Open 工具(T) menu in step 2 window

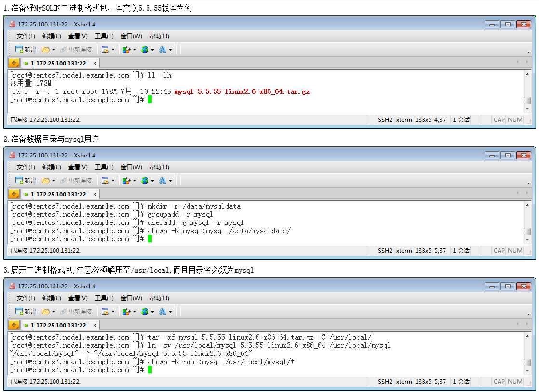tap(104, 167)
